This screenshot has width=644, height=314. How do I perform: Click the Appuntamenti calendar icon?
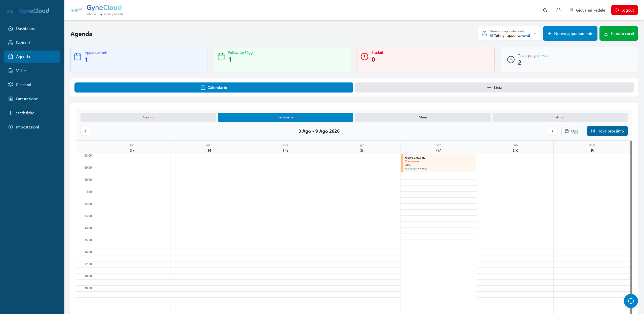click(x=78, y=57)
